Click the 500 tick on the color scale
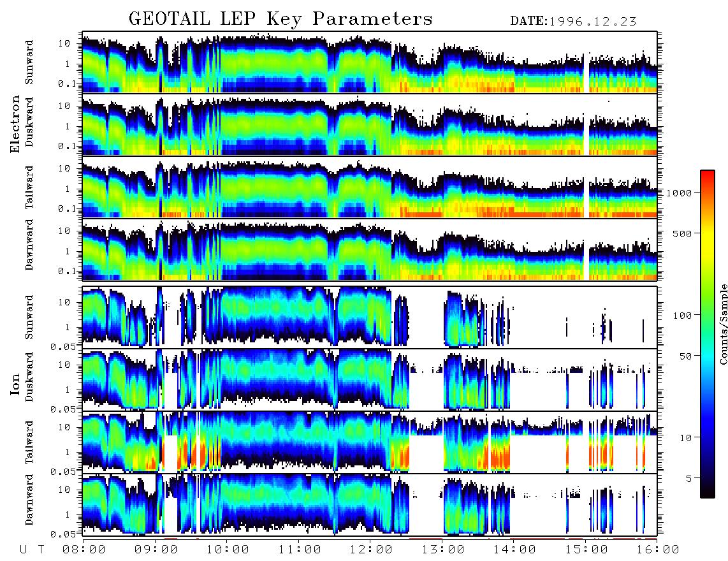 pyautogui.click(x=682, y=233)
